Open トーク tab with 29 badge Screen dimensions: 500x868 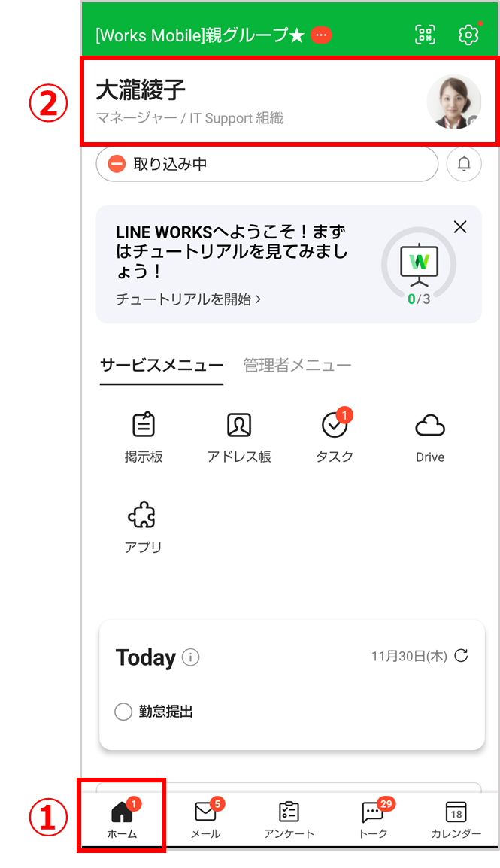374,818
